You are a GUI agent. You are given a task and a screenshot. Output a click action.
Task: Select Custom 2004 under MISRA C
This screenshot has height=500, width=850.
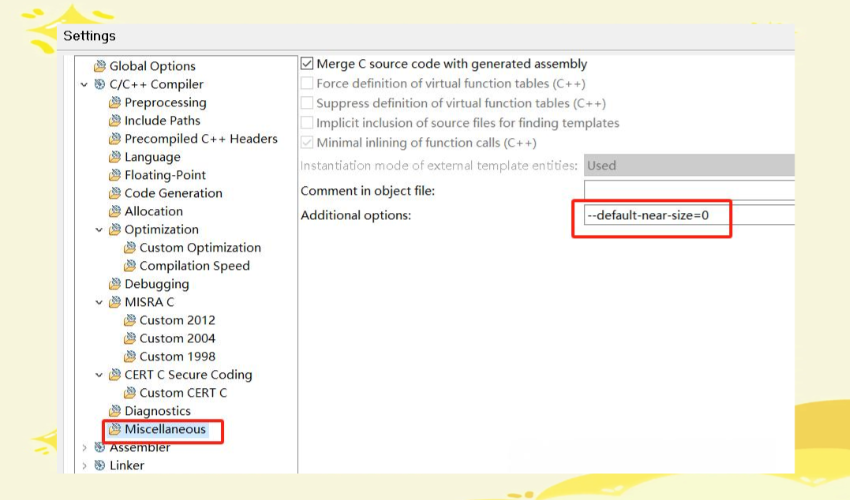click(x=177, y=338)
